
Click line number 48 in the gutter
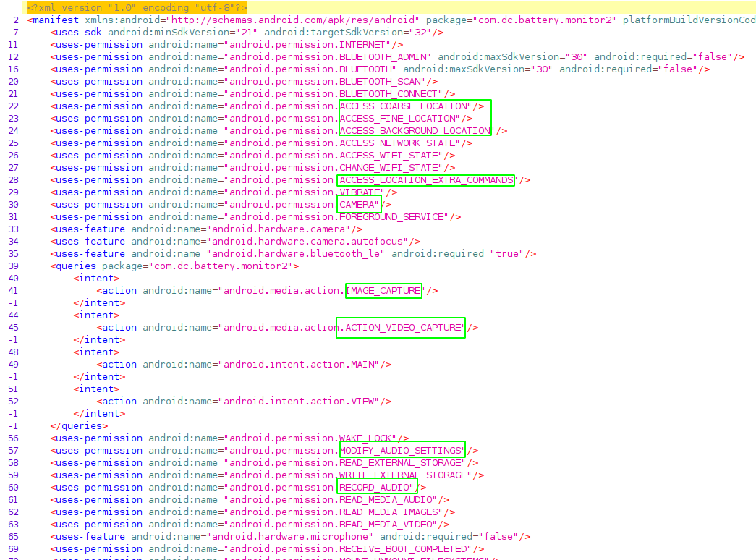pyautogui.click(x=14, y=352)
